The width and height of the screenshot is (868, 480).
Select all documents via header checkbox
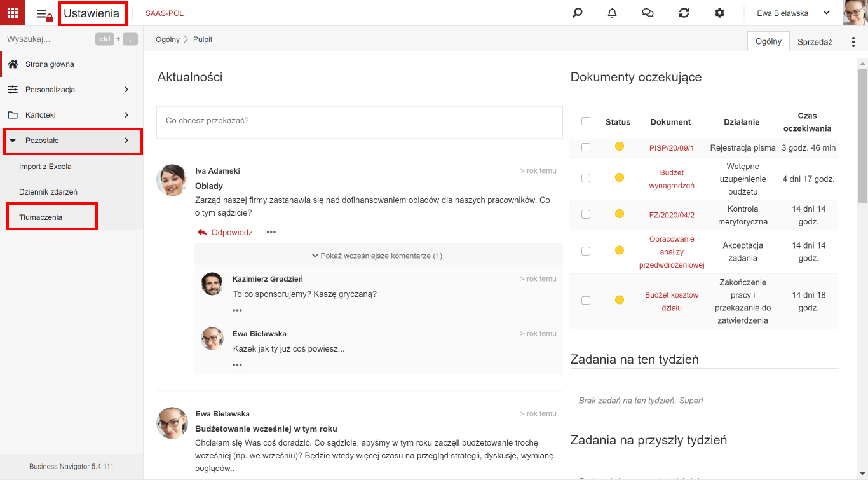(x=586, y=121)
